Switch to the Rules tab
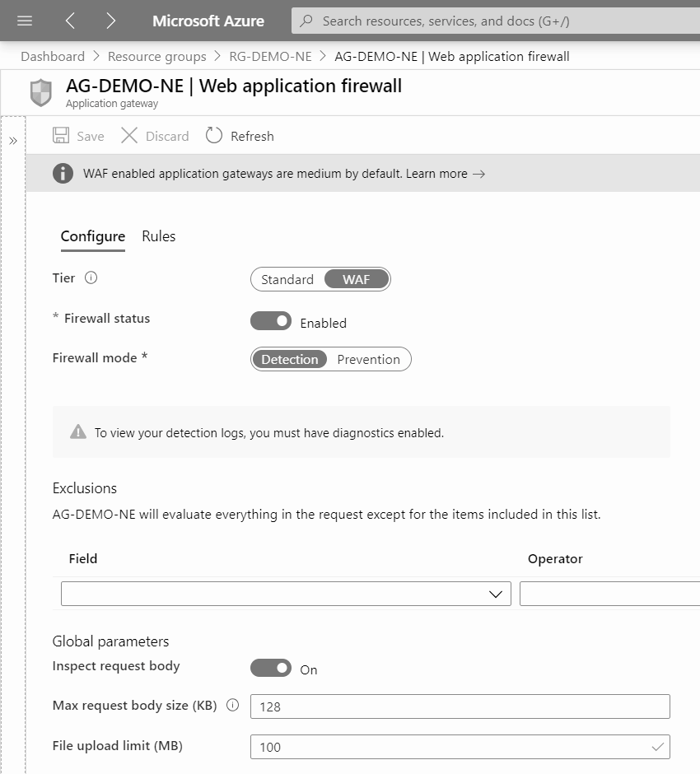 (158, 236)
